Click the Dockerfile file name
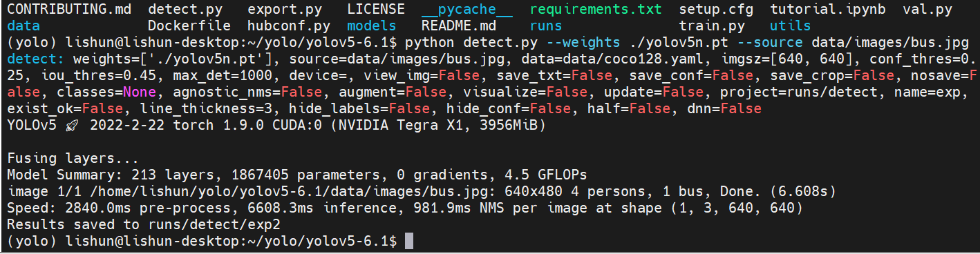Screen dimensions: 980x254 click(189, 26)
